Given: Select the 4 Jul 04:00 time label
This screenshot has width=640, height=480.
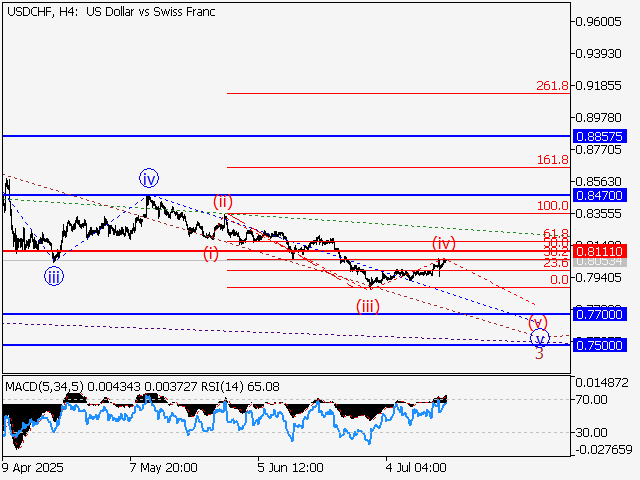Looking at the screenshot, I should [x=418, y=466].
